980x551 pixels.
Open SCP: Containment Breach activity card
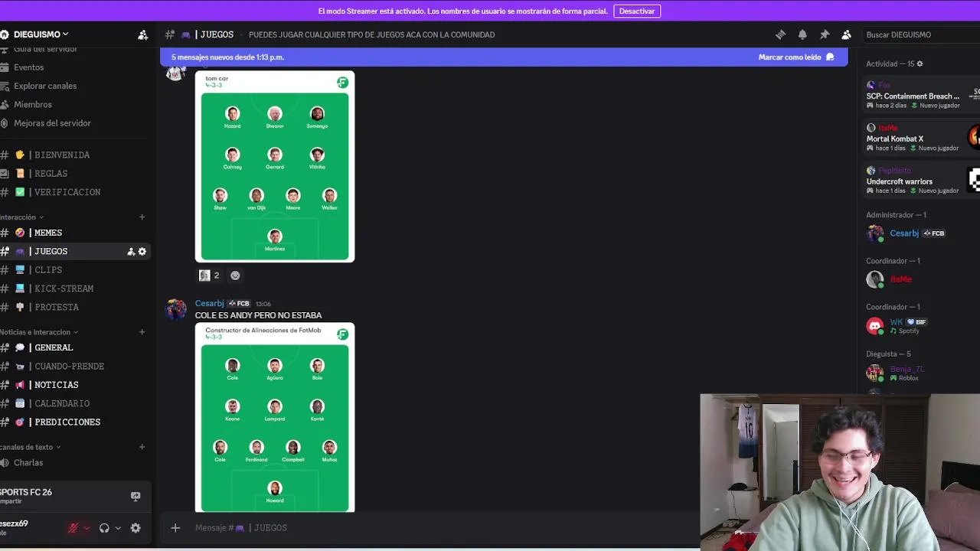click(921, 96)
